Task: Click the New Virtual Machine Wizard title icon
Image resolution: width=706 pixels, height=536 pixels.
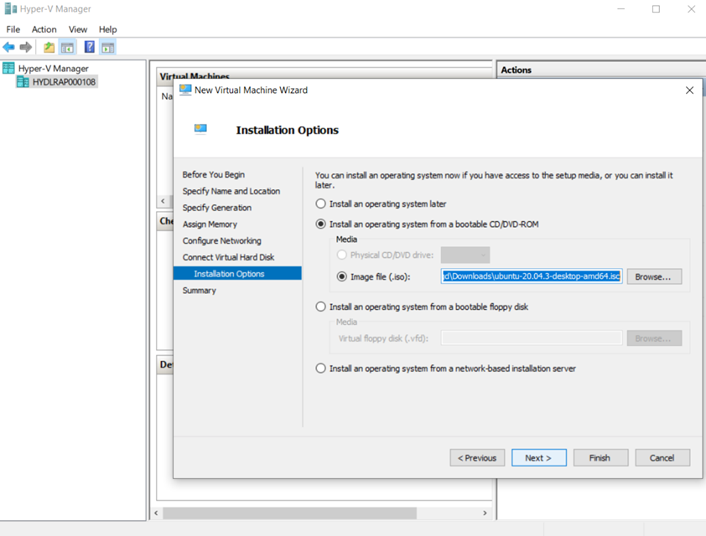Action: click(185, 90)
